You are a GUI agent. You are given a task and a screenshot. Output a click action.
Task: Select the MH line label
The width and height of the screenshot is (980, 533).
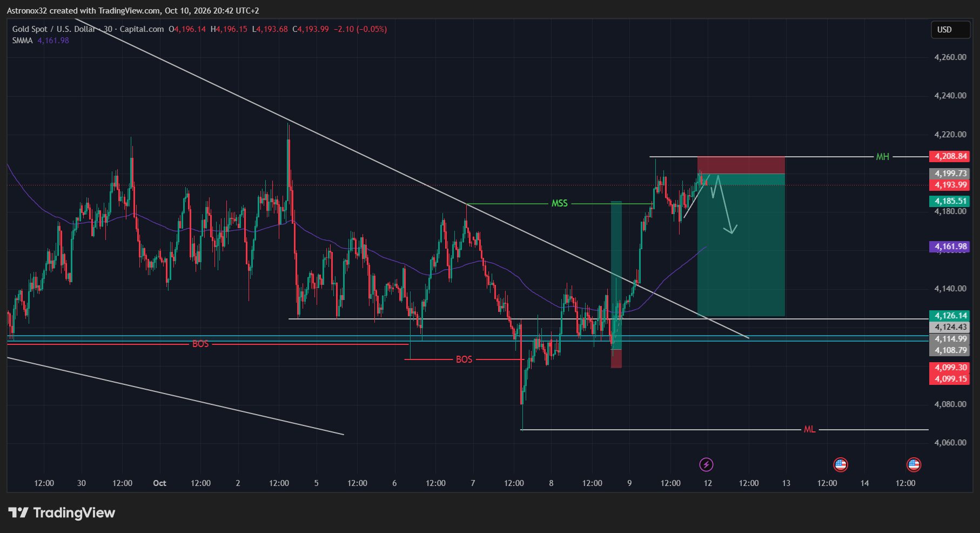click(882, 157)
